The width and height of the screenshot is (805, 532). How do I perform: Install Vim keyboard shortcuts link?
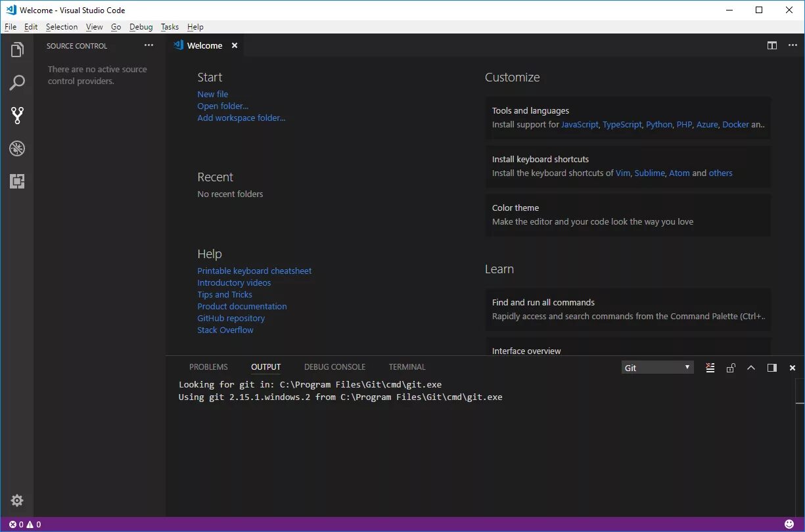[x=623, y=173]
